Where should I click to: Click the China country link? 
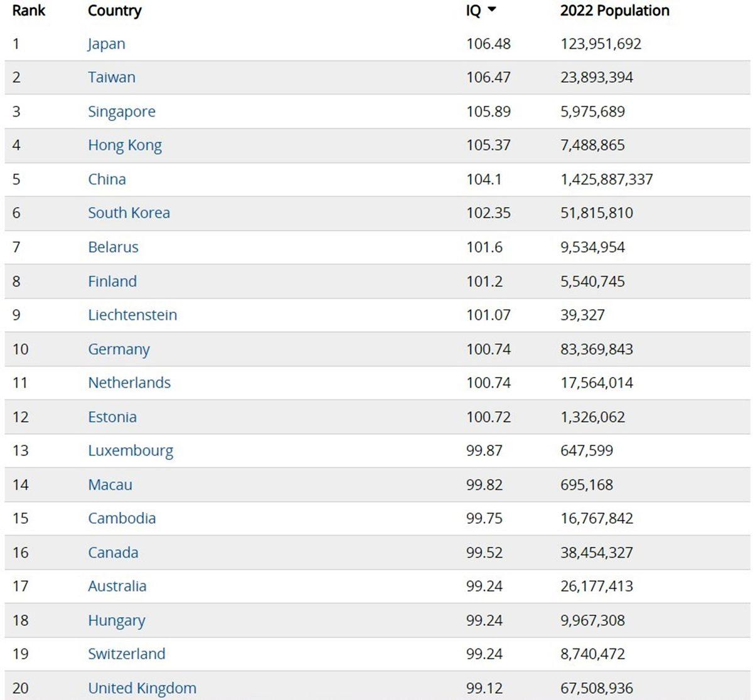point(107,179)
